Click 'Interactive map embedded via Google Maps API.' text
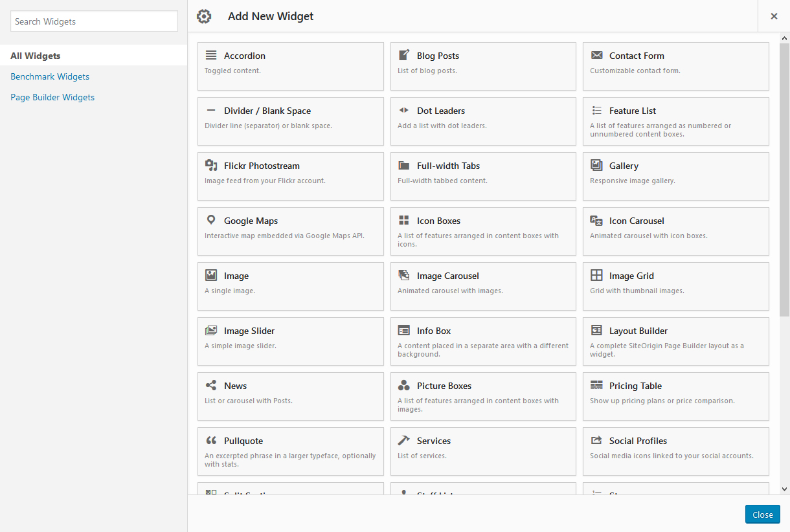Viewport: 790px width, 532px height. pyautogui.click(x=285, y=236)
